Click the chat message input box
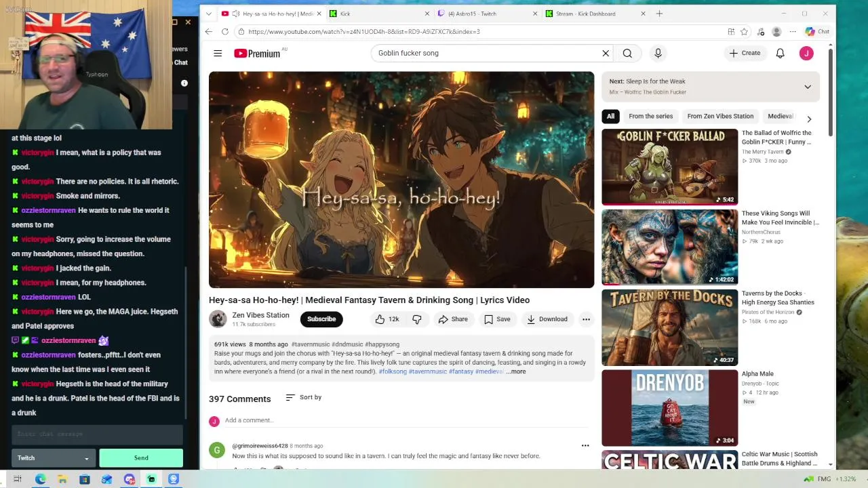This screenshot has height=488, width=868. [x=97, y=434]
